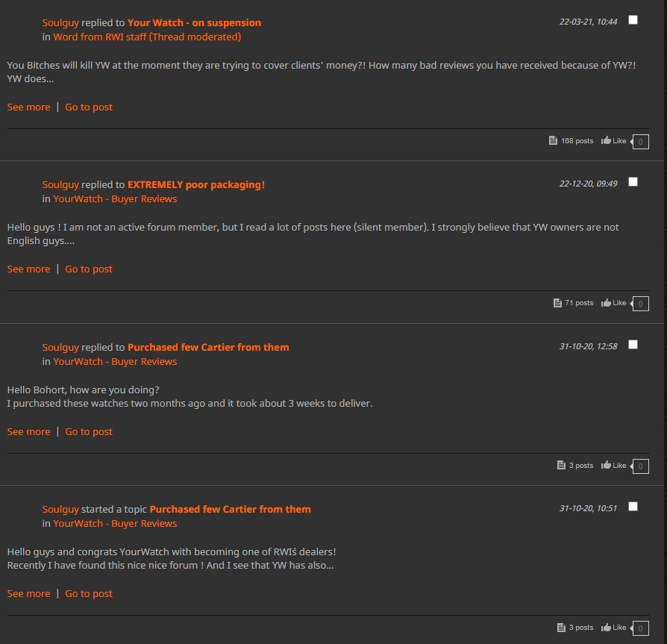Tick the checkbox beside 22-12-20, 09:49

[633, 182]
